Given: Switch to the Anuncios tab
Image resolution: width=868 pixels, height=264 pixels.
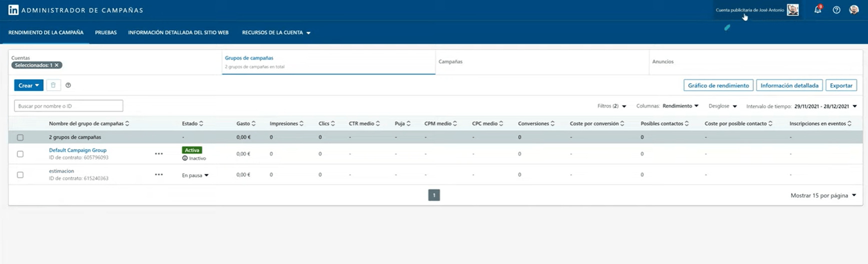Looking at the screenshot, I should tap(755, 62).
